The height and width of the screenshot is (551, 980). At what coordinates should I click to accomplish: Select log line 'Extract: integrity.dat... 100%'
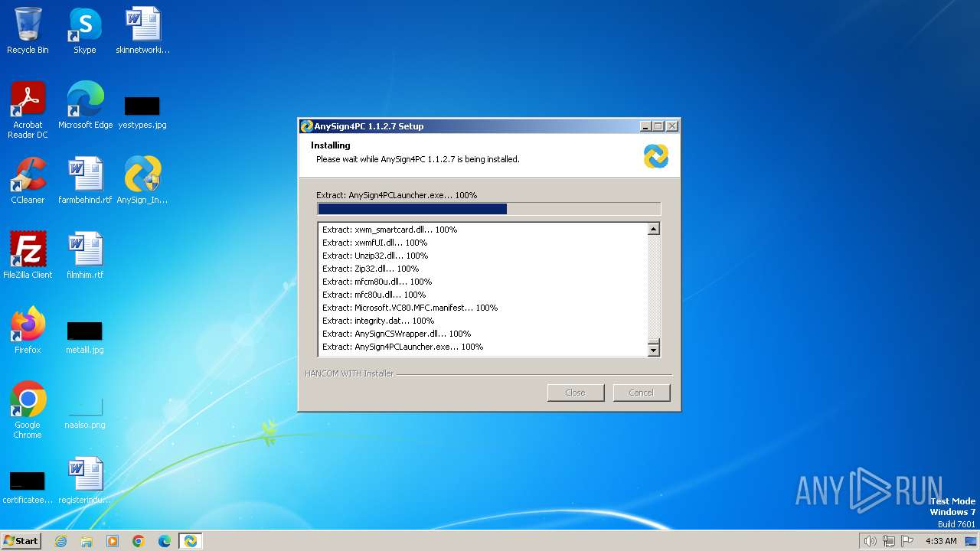(x=378, y=321)
